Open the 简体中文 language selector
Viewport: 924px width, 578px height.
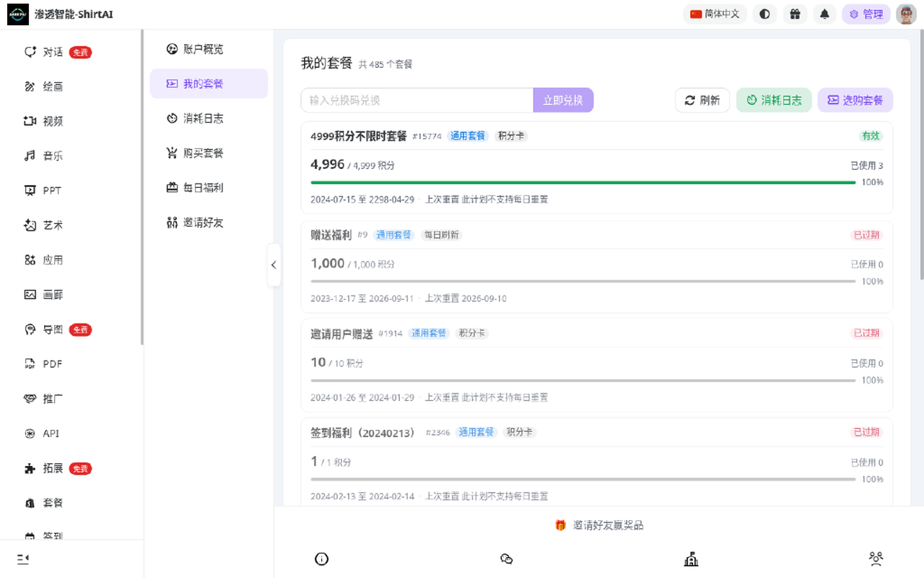tap(715, 14)
